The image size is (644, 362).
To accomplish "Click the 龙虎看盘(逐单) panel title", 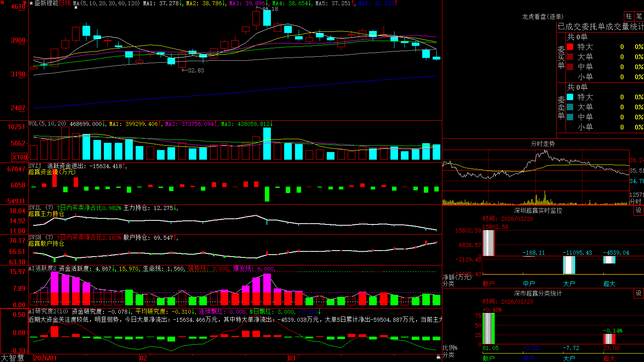I will coord(543,16).
